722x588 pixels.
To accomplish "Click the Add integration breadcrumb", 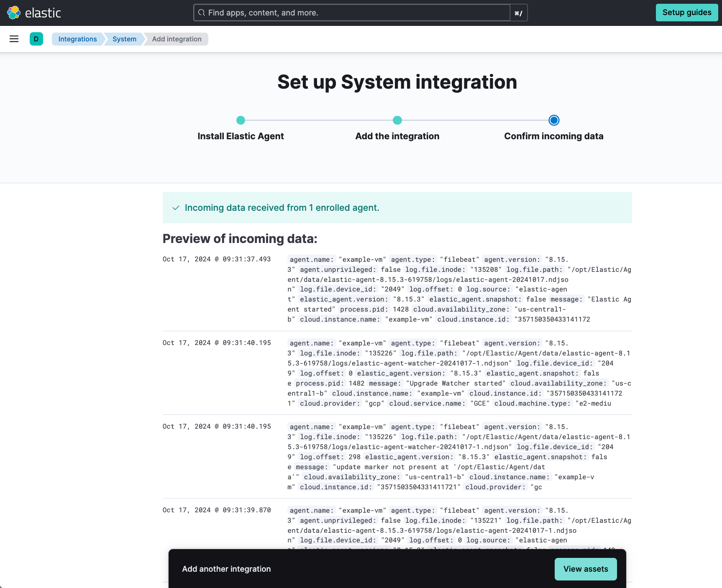I will (x=177, y=39).
